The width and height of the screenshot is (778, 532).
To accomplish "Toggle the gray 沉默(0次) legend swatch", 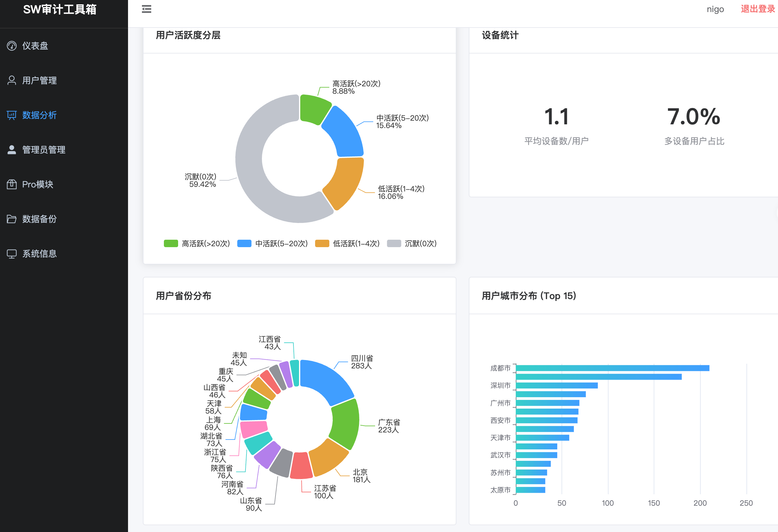I will [x=394, y=243].
